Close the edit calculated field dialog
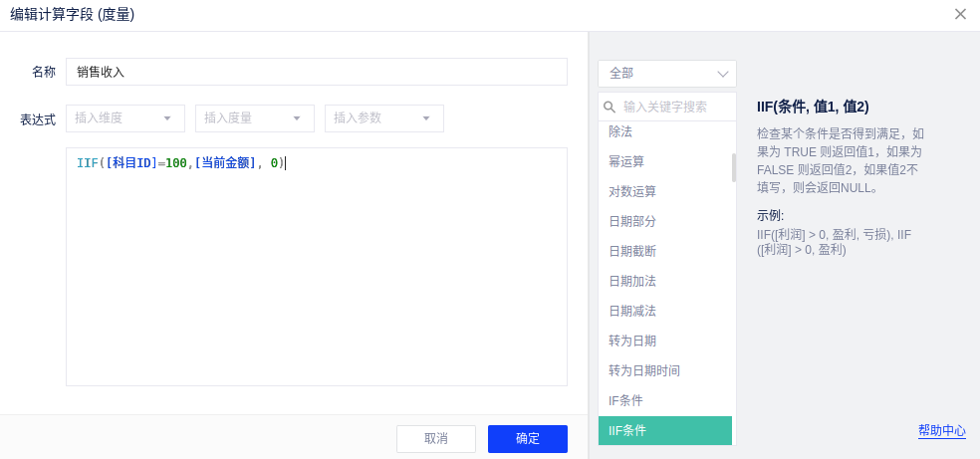This screenshot has width=980, height=459. pyautogui.click(x=960, y=14)
